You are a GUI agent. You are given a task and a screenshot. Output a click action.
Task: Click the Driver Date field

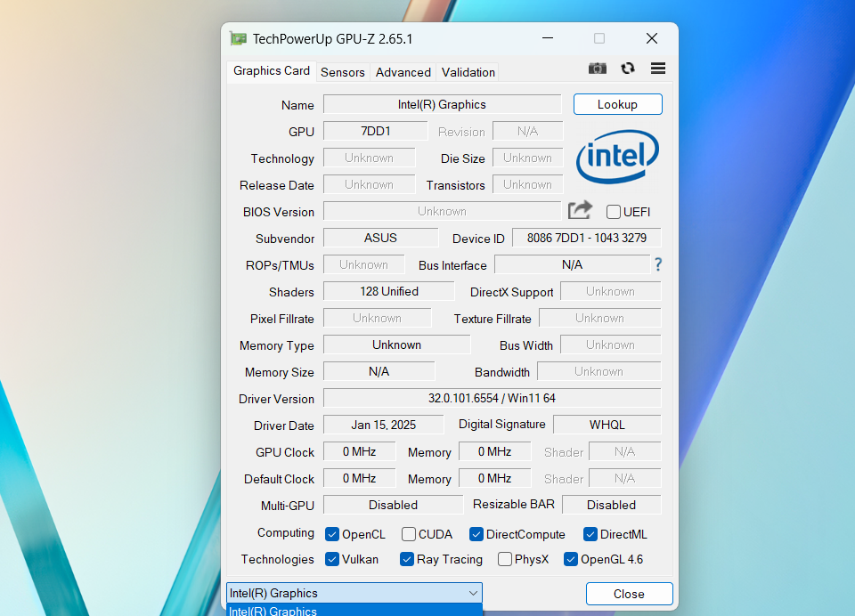tap(383, 425)
